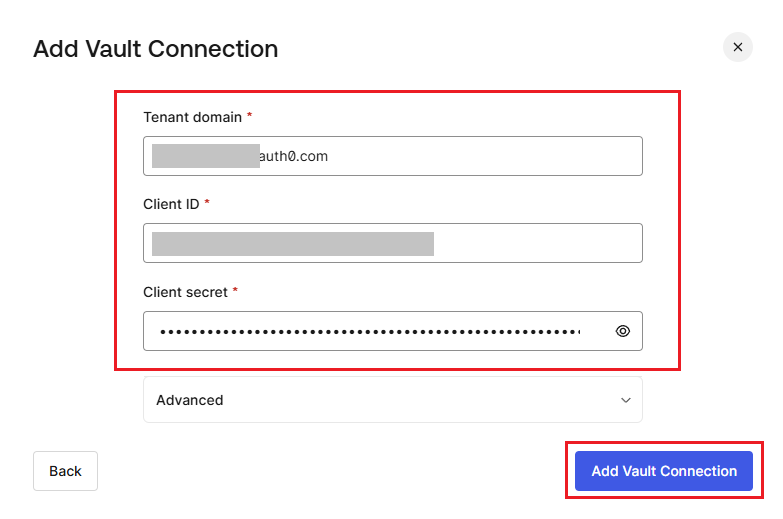Open the Advanced settings row label
This screenshot has height=519, width=783.
[190, 400]
